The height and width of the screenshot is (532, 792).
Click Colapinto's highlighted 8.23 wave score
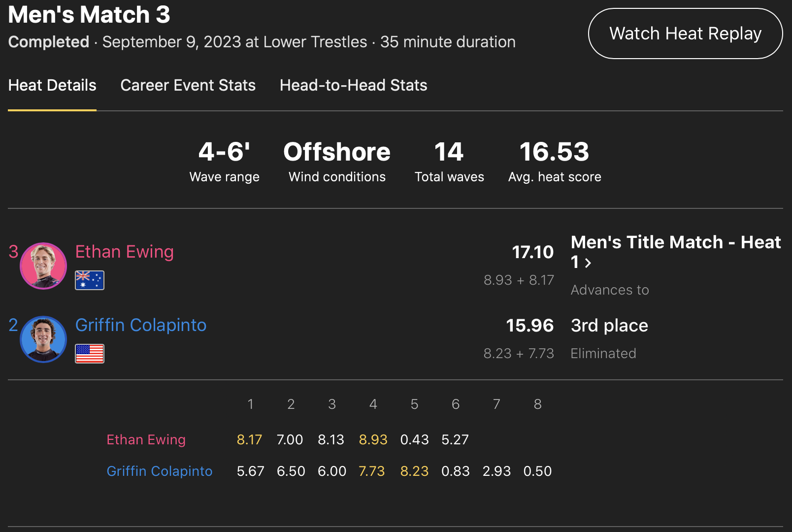click(414, 471)
